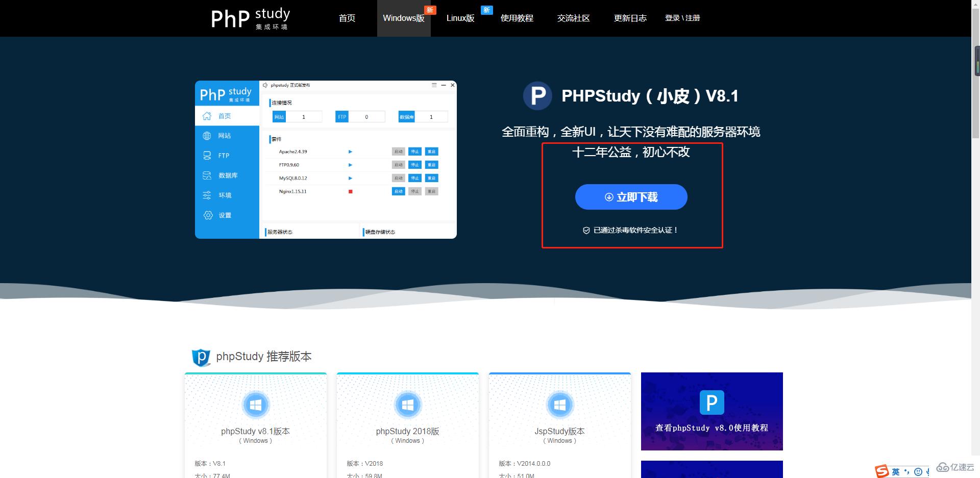
Task: Click the 版本：V2014.0.0.0 text
Action: (525, 464)
